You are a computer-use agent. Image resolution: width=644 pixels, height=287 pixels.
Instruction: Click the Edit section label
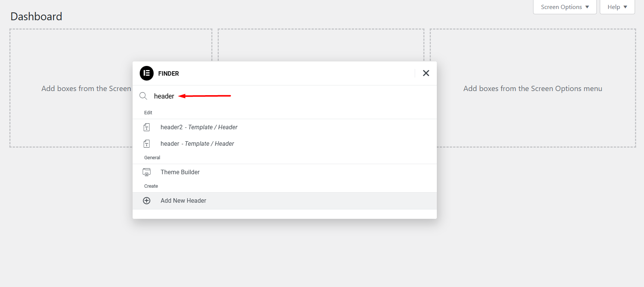pyautogui.click(x=148, y=113)
